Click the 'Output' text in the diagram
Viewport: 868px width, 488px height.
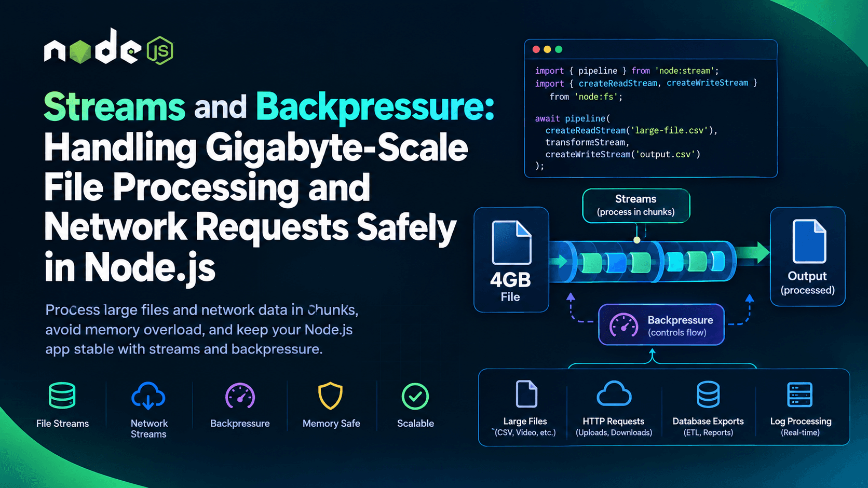(807, 276)
